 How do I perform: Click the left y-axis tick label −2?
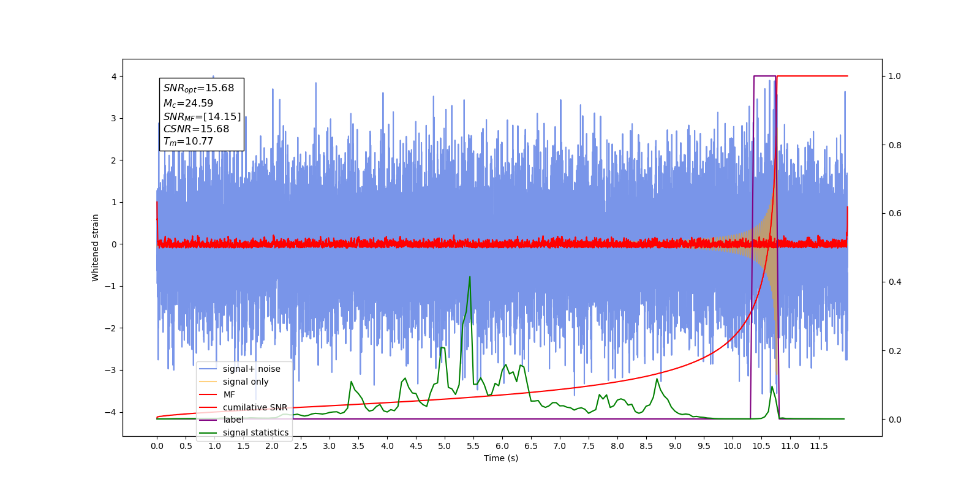111,328
